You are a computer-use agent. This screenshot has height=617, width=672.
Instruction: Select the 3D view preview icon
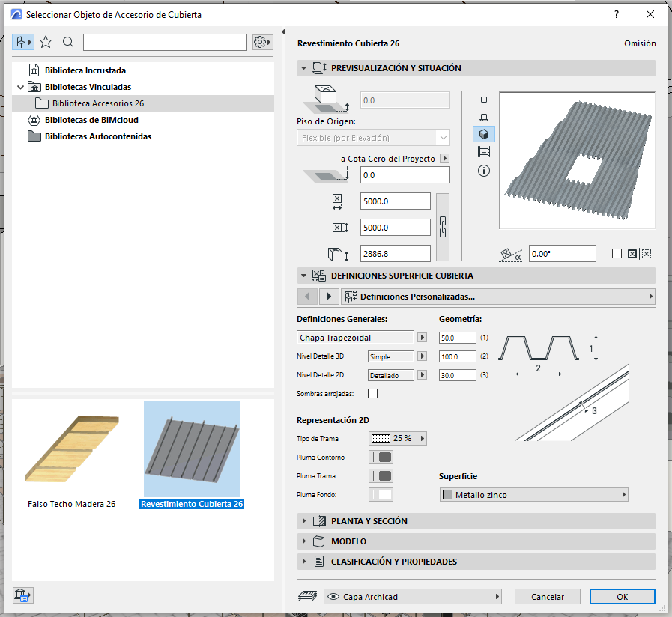click(x=483, y=134)
